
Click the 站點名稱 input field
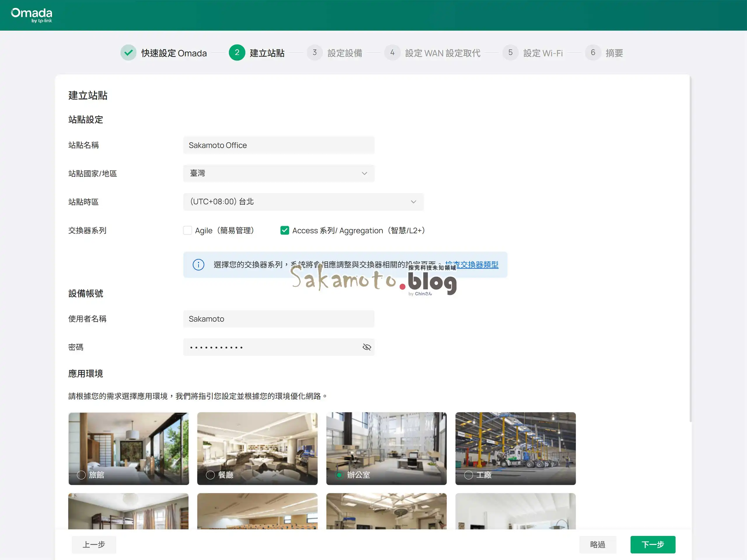(x=279, y=145)
